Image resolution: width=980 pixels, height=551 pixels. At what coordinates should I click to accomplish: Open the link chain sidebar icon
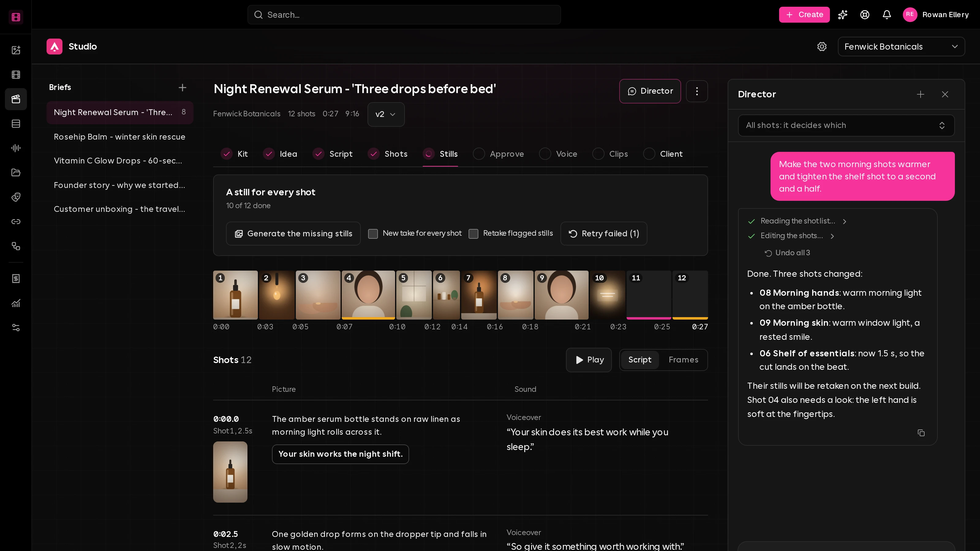click(x=16, y=222)
